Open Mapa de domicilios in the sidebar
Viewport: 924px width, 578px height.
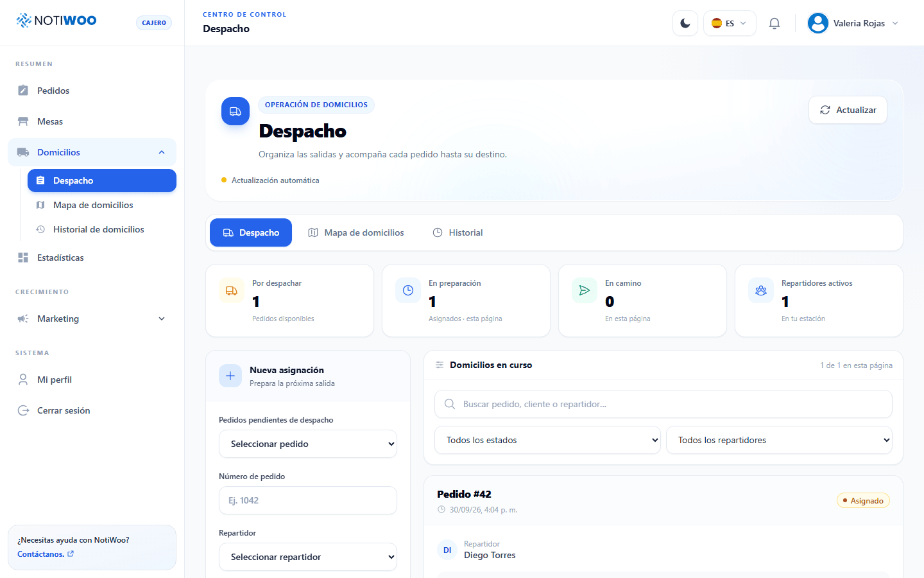(x=102, y=205)
